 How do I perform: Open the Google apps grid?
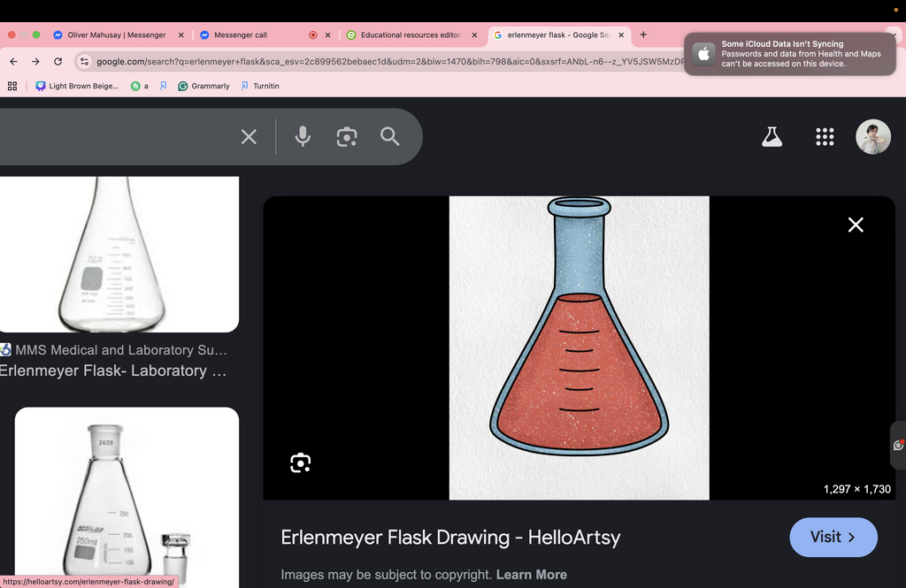(x=825, y=137)
